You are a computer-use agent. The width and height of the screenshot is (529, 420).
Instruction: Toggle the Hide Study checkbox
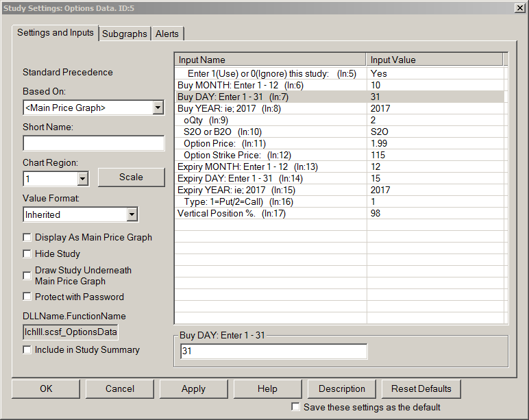[27, 254]
